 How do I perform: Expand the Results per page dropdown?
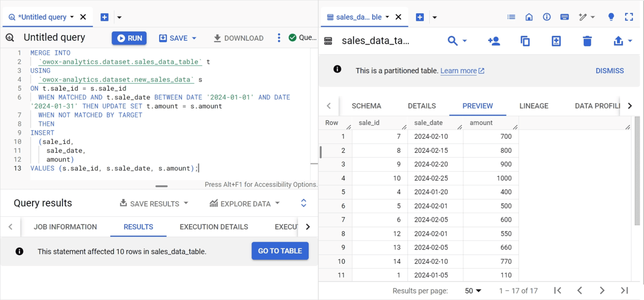(x=473, y=291)
